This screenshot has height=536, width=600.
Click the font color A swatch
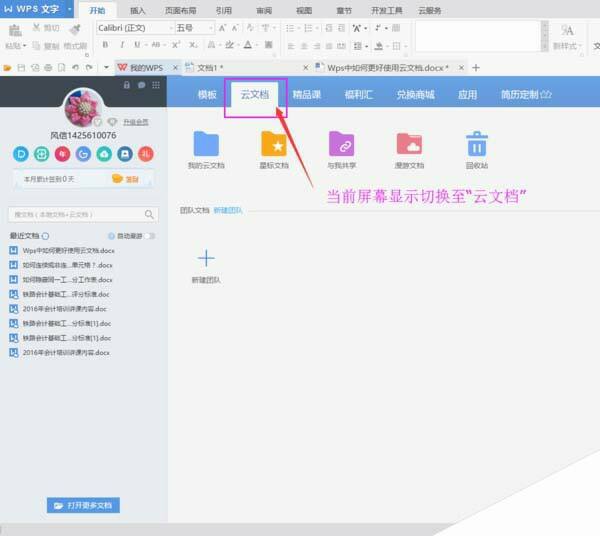[x=248, y=45]
